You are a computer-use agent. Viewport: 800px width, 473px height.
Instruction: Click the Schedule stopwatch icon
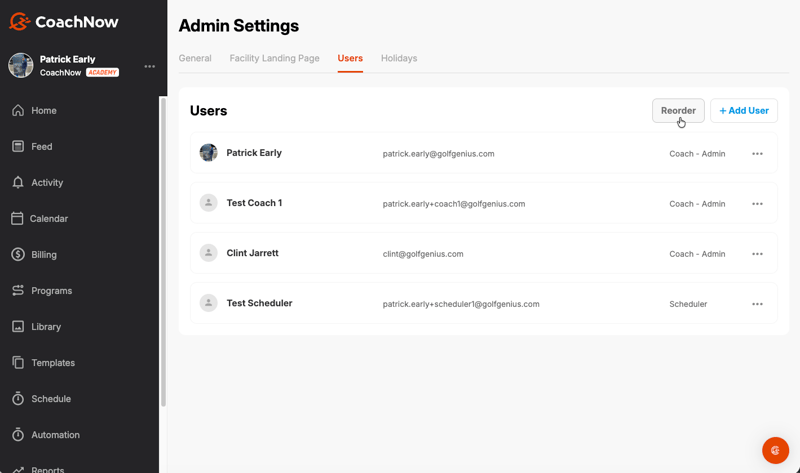pos(18,399)
